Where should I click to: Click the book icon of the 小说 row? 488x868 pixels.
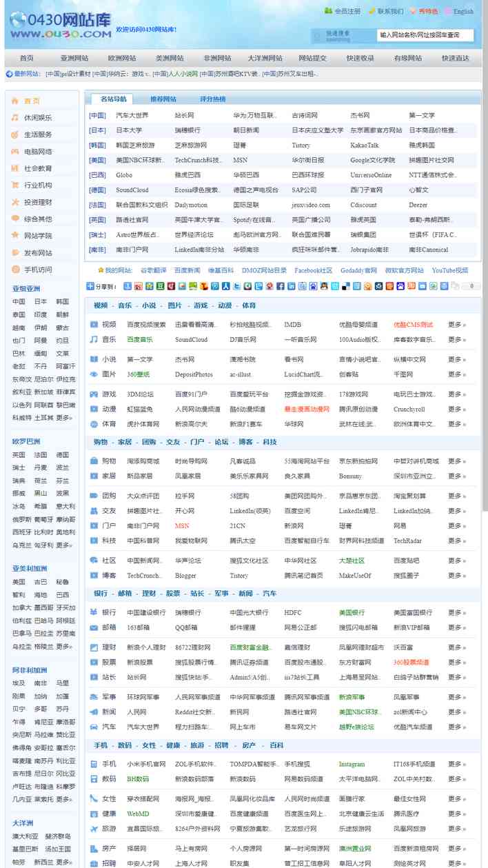[x=94, y=359]
